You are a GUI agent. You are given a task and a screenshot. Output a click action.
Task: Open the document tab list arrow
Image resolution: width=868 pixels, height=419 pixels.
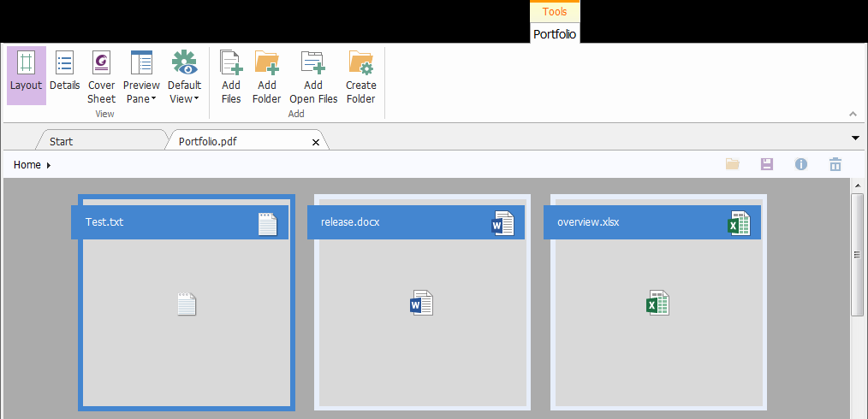pyautogui.click(x=855, y=138)
